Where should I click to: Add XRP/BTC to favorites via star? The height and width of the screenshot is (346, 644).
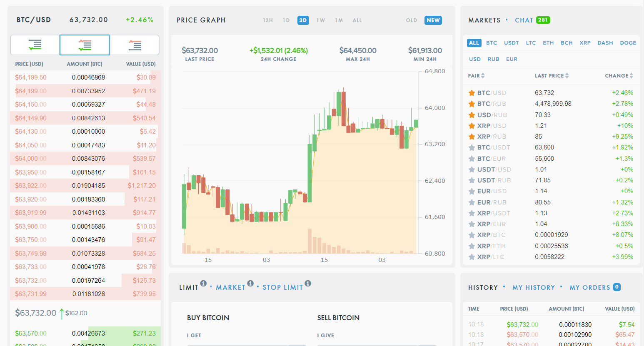pyautogui.click(x=472, y=235)
